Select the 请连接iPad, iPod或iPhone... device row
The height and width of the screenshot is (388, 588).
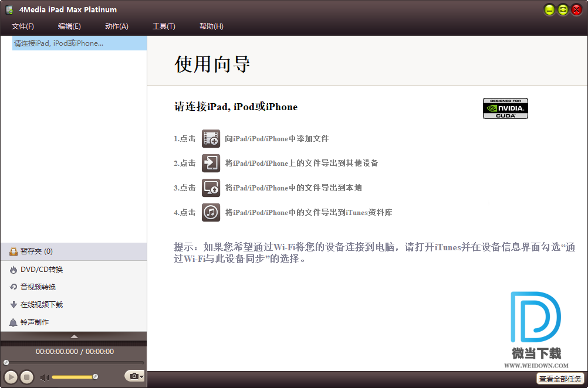pos(79,43)
